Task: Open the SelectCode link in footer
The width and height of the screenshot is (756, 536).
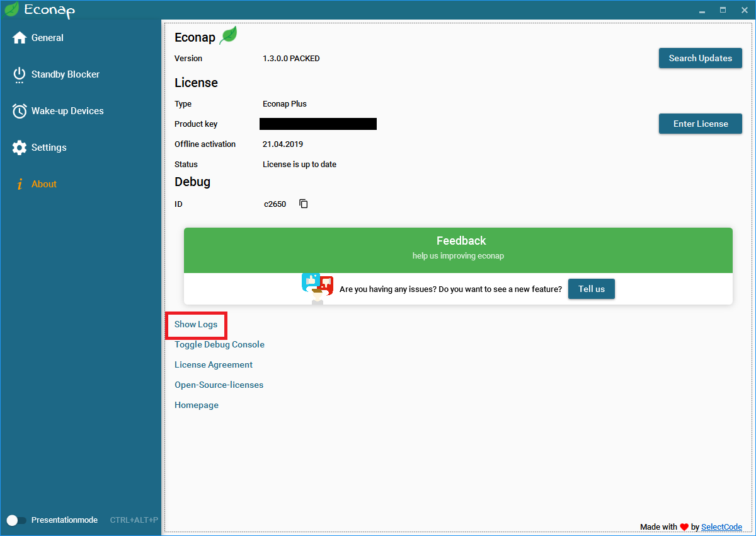Action: click(x=721, y=527)
